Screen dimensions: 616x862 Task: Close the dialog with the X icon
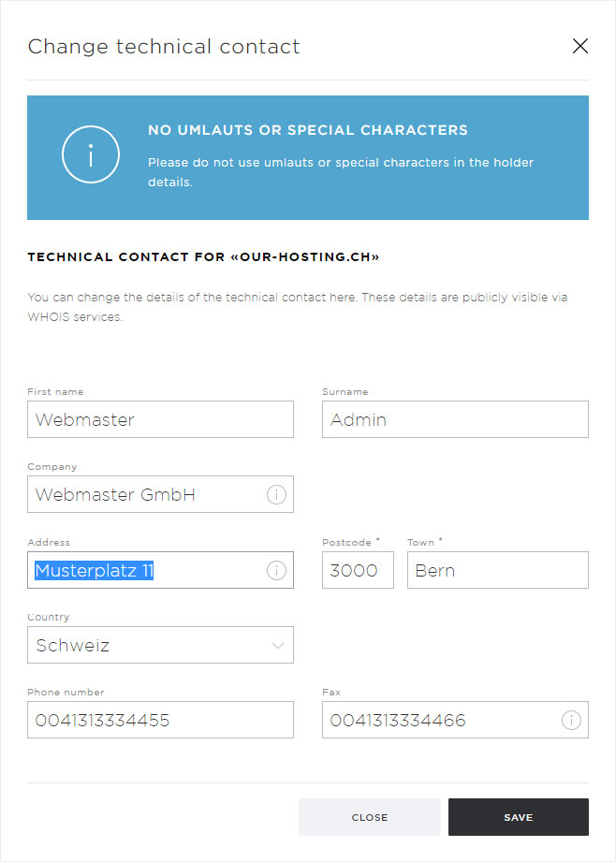[x=580, y=46]
